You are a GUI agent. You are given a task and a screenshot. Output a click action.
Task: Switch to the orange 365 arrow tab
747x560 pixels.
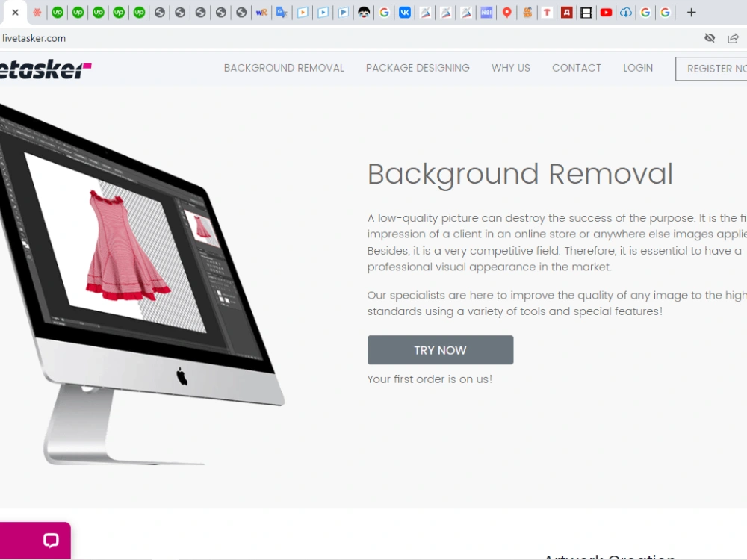(527, 13)
